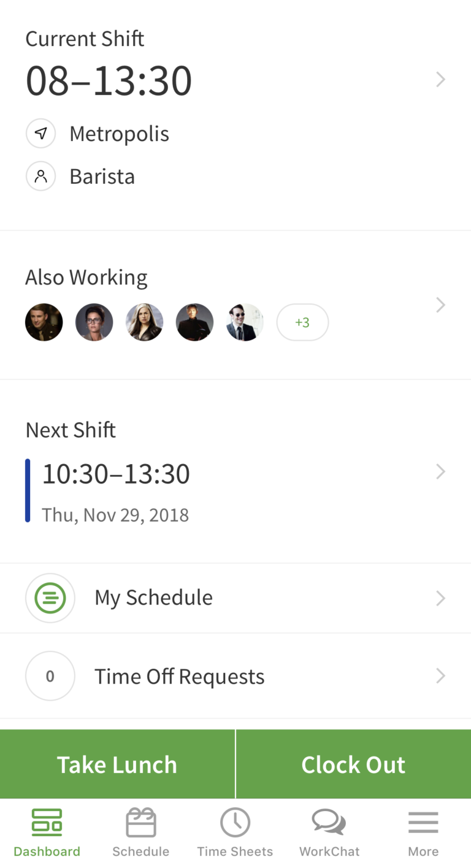
Task: Click the Time Off Requests zero counter badge
Action: pyautogui.click(x=50, y=676)
